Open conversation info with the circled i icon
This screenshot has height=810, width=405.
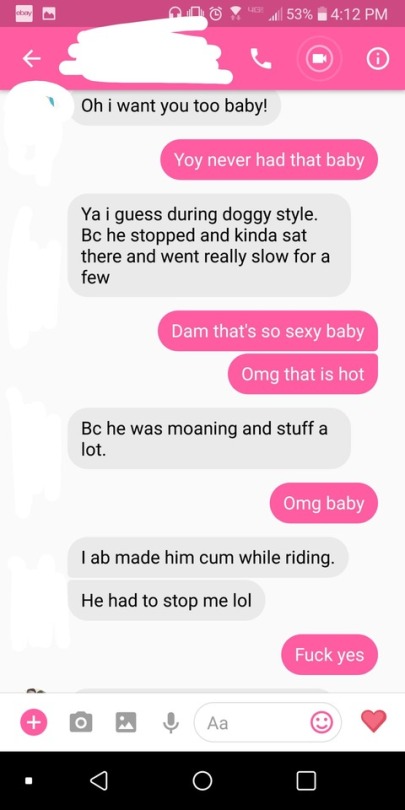[378, 59]
